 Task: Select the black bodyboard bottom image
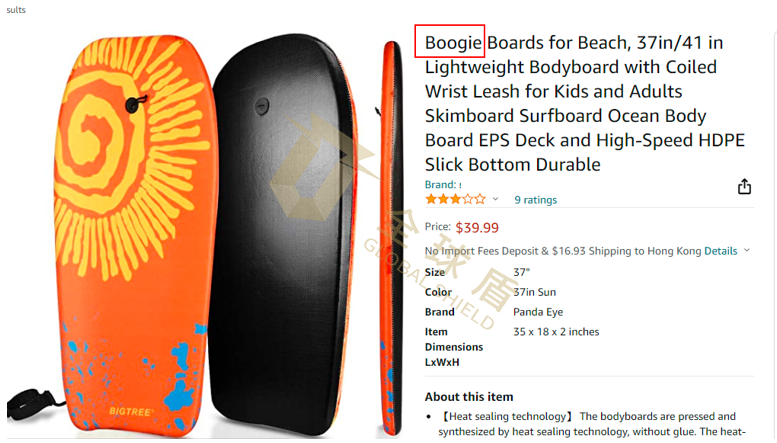coord(283,233)
